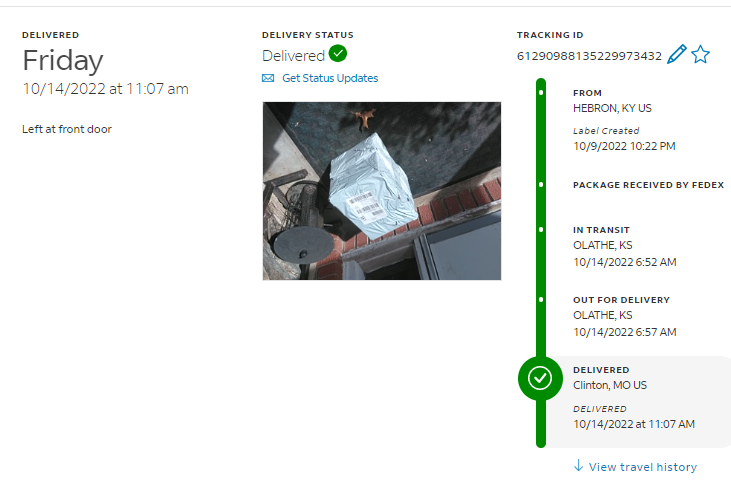Screen dimensions: 731x493
Task: Open the proof of delivery photo
Action: [382, 191]
